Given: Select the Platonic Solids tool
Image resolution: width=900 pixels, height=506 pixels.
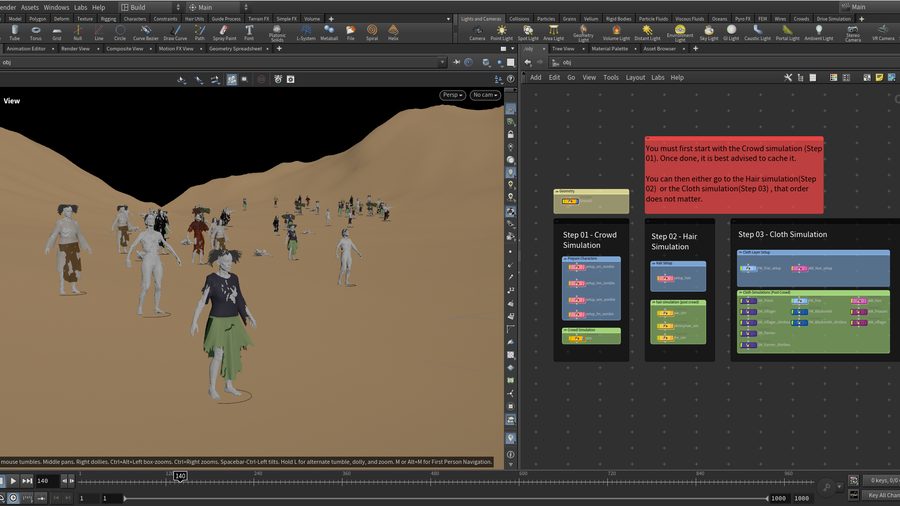Looking at the screenshot, I should coord(277,33).
